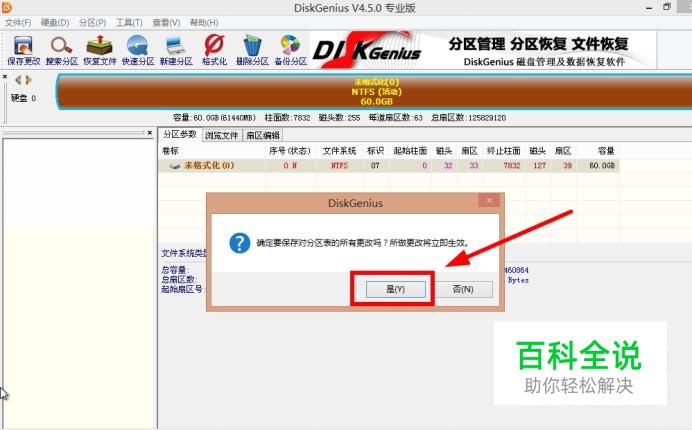Click the 文件系统 column header

point(339,151)
